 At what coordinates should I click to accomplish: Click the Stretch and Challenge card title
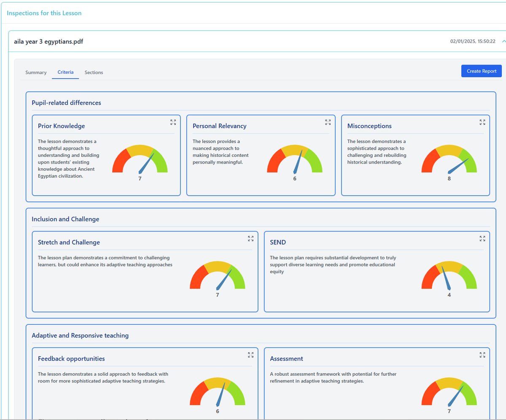pos(69,242)
